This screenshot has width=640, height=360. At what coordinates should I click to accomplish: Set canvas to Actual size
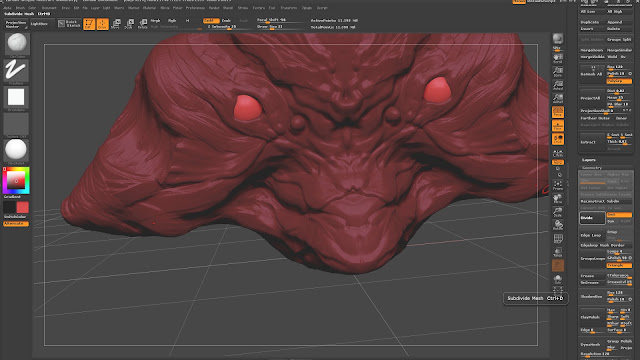[558, 85]
